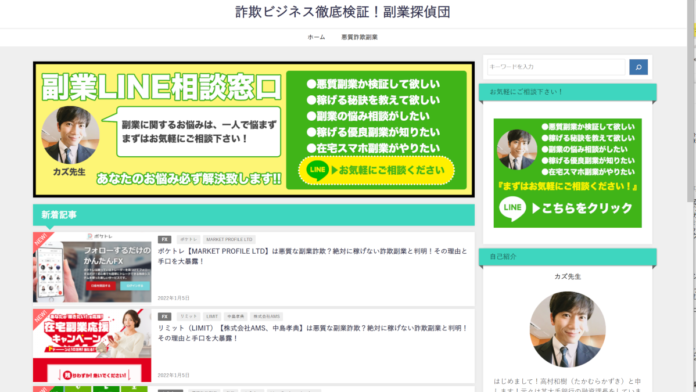Viewport: 696px width, 392px height.
Task: Open the リミット（LIMIT）【株式会社AMS、中島孝典】 article title
Action: (x=312, y=333)
